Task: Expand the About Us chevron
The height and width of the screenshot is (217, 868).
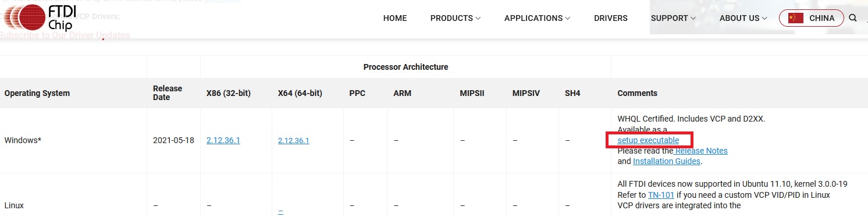Action: (764, 18)
